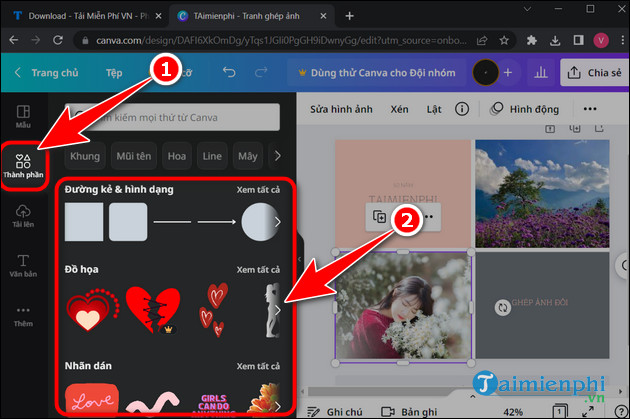Switch to the Download - Tải Miễn Phí VN tab
Screen dimensions: 630x419
point(86,16)
